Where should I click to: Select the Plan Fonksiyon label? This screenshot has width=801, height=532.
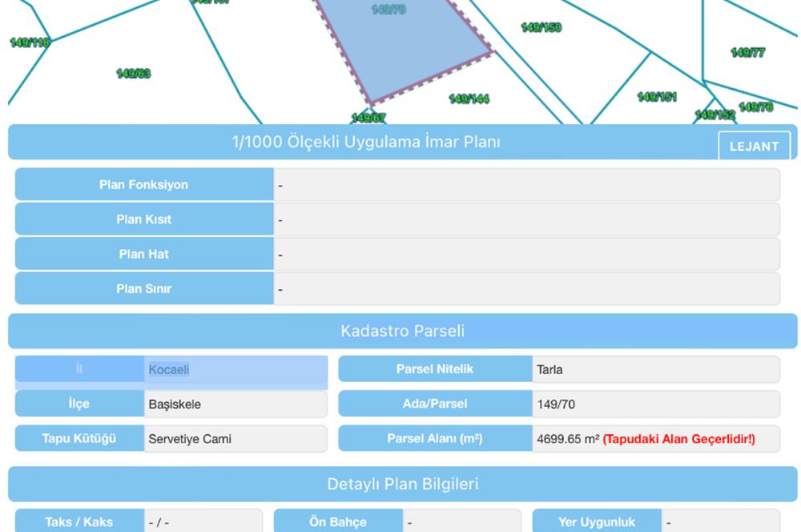[x=144, y=184]
